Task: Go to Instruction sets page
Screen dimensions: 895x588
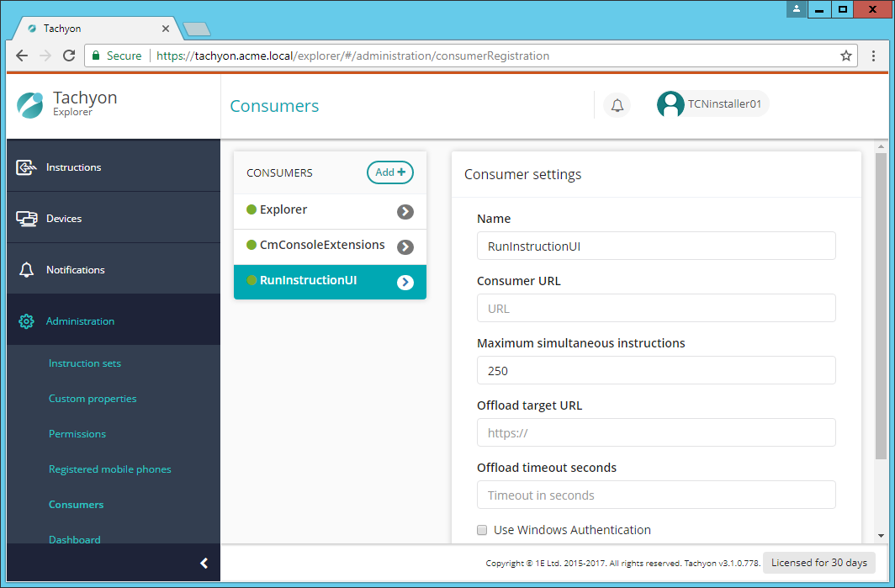Action: click(x=84, y=363)
